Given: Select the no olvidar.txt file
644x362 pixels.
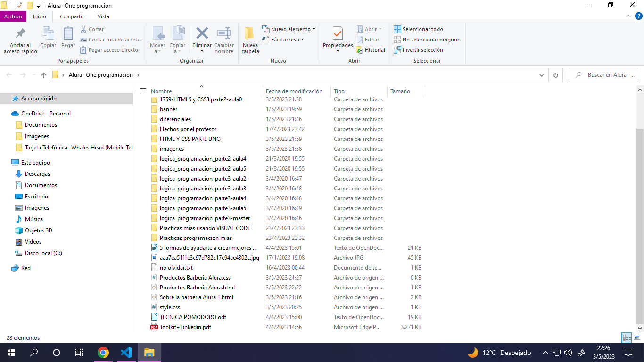Looking at the screenshot, I should click(176, 268).
